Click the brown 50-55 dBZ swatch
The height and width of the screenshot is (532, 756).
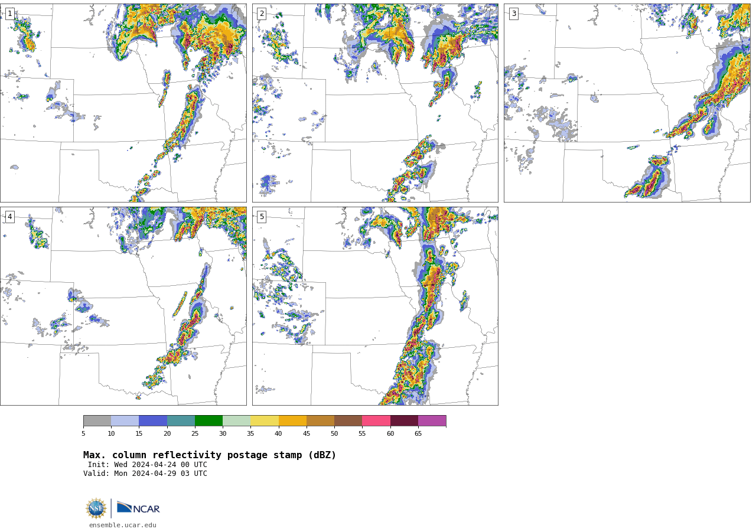tap(348, 421)
